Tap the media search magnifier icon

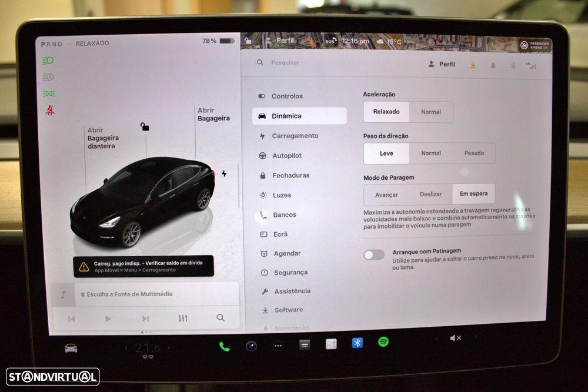(x=220, y=318)
